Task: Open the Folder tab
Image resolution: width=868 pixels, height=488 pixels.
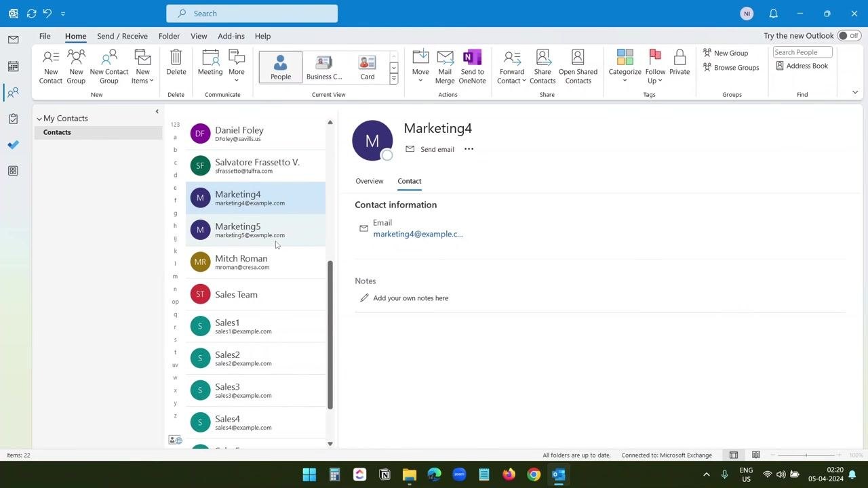Action: [x=169, y=36]
